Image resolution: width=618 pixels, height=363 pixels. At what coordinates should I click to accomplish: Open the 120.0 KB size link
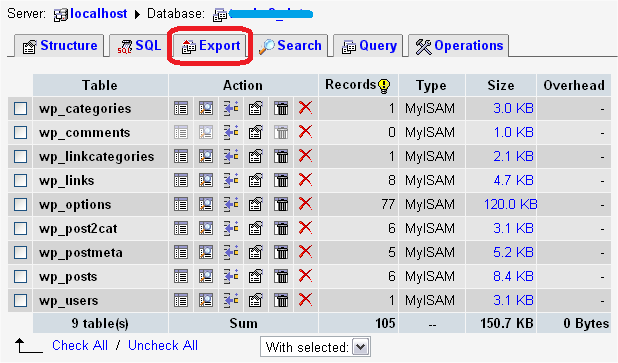pos(510,204)
